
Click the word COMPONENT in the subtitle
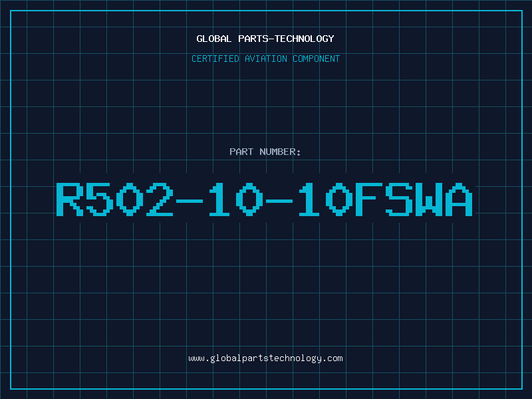coord(317,59)
